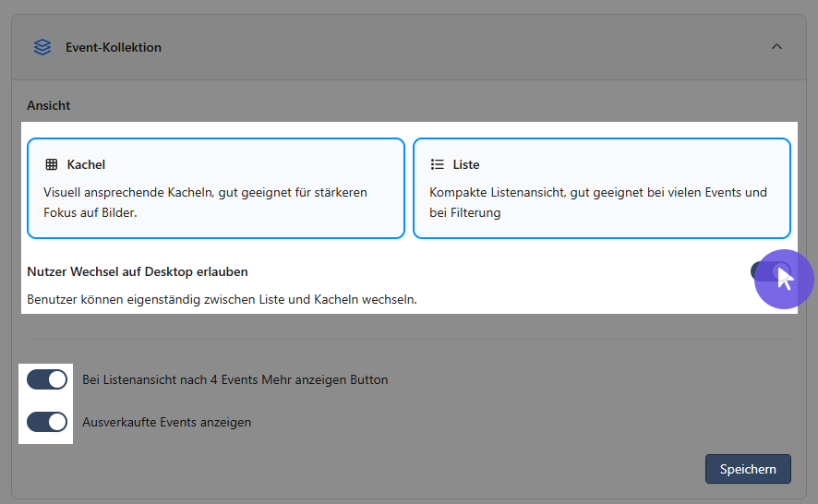Click the bulleted list icon beside Liste
This screenshot has width=818, height=504.
pyautogui.click(x=438, y=164)
